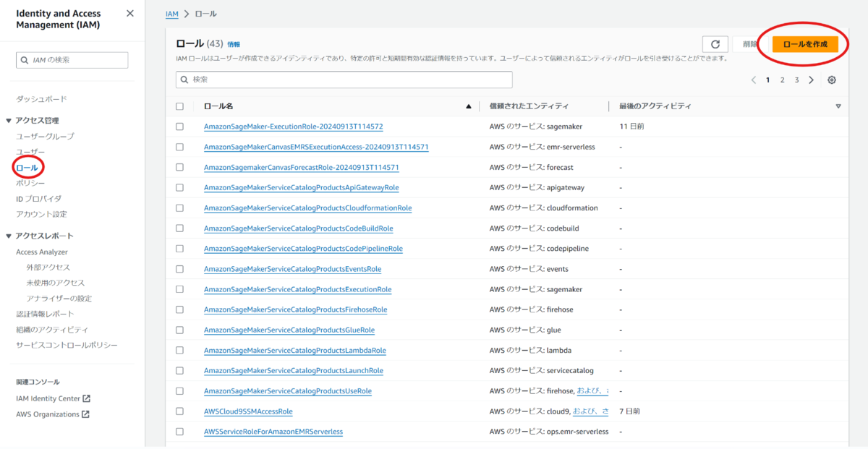Viewport: 868px width, 449px height.
Task: Open ID プロバイダ in sidebar
Action: click(38, 198)
